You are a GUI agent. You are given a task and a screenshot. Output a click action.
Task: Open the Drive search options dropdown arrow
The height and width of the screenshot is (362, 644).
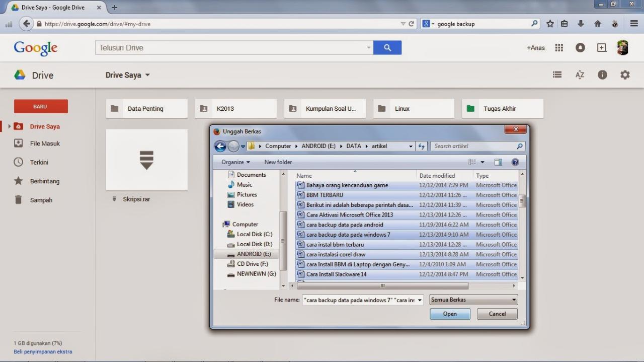369,48
